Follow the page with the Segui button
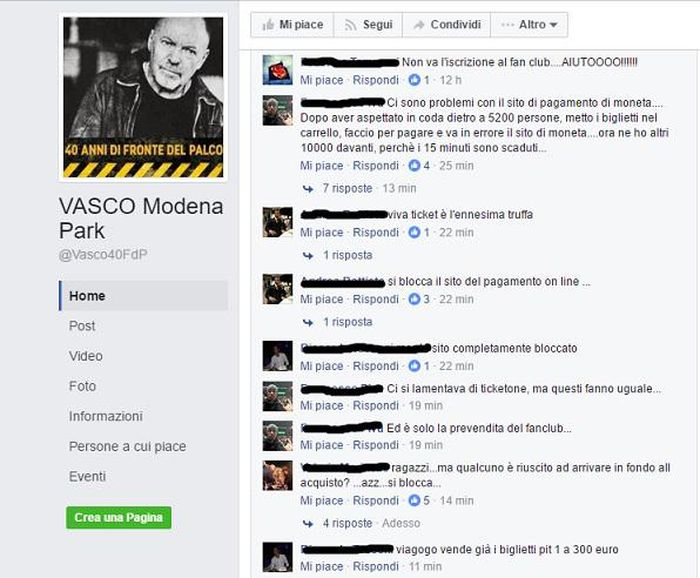 368,25
